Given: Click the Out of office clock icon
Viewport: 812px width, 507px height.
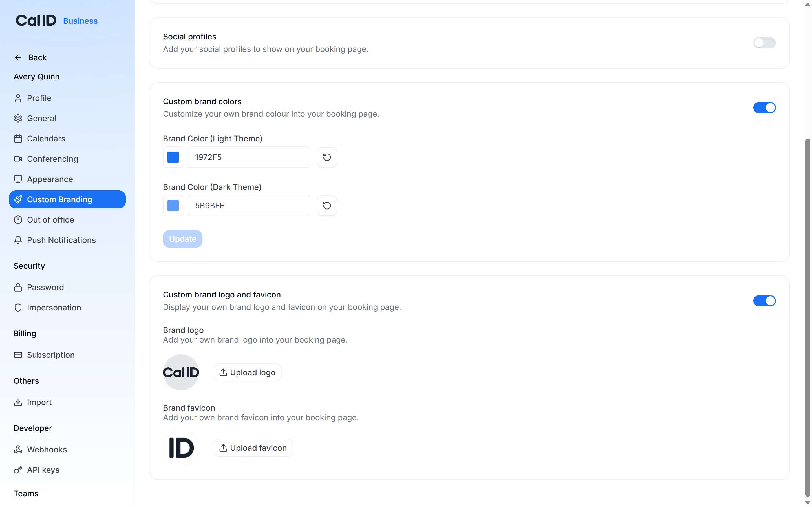Looking at the screenshot, I should [18, 220].
